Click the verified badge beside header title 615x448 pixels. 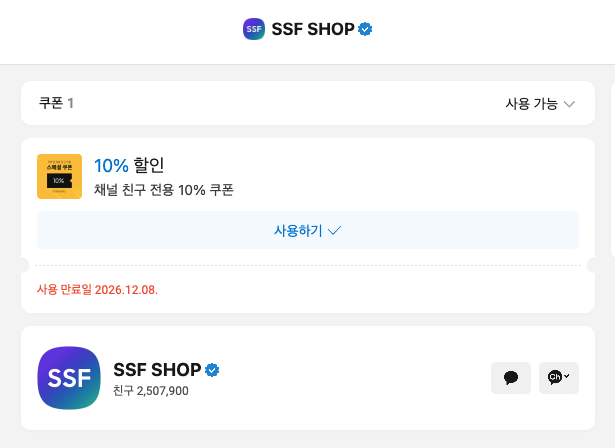click(366, 29)
